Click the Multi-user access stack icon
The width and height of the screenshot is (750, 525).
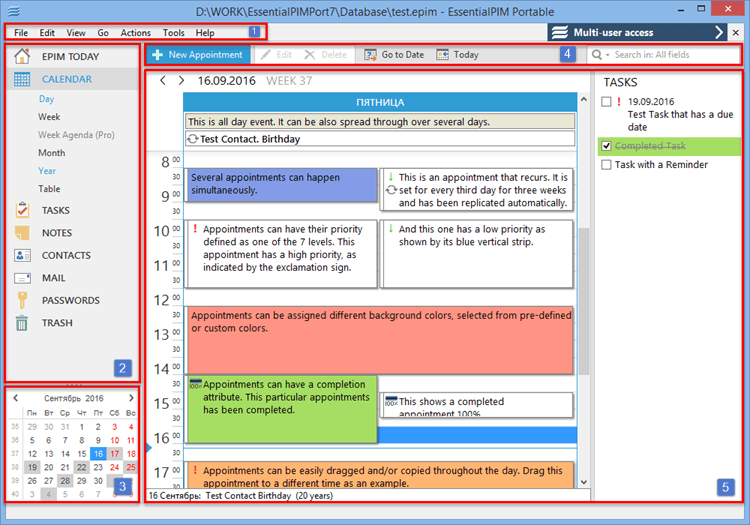(560, 33)
